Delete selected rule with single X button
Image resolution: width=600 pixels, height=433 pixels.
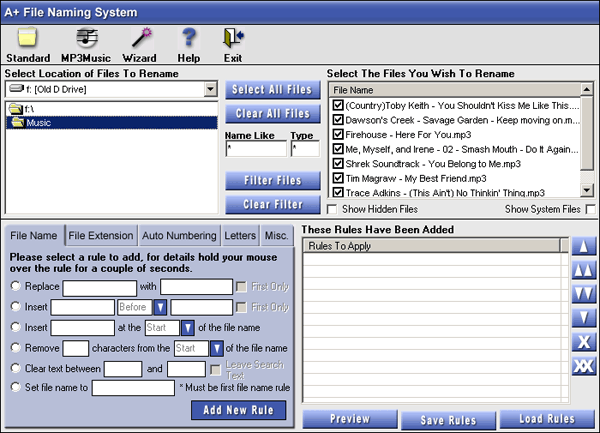click(x=584, y=342)
